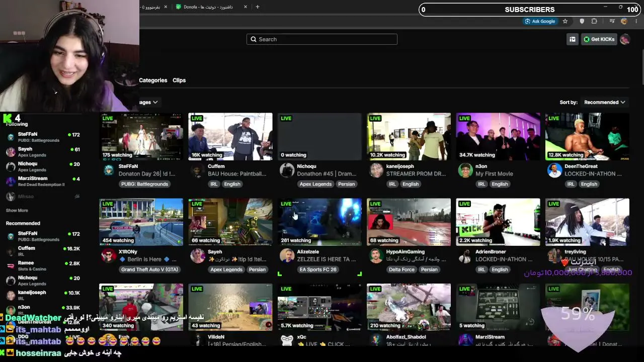Click Alizelzele's avatar under stream card
644x362 pixels.
[287, 256]
